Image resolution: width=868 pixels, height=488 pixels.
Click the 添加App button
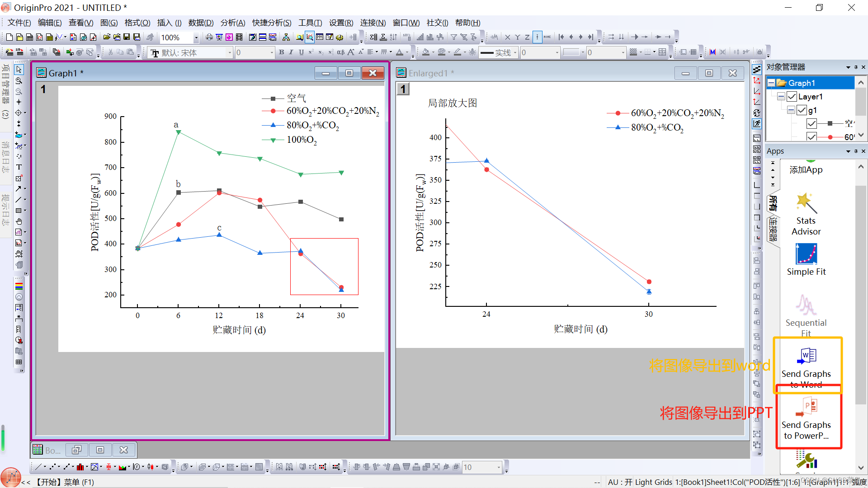coord(806,170)
